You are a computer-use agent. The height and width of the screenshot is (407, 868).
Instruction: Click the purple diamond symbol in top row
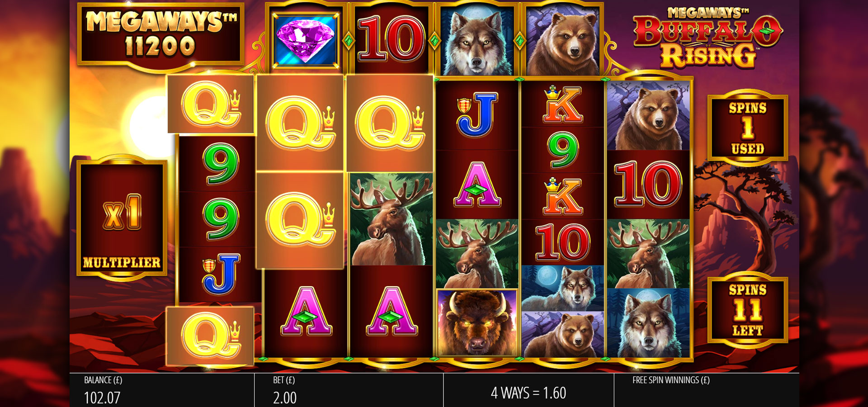pyautogui.click(x=305, y=40)
